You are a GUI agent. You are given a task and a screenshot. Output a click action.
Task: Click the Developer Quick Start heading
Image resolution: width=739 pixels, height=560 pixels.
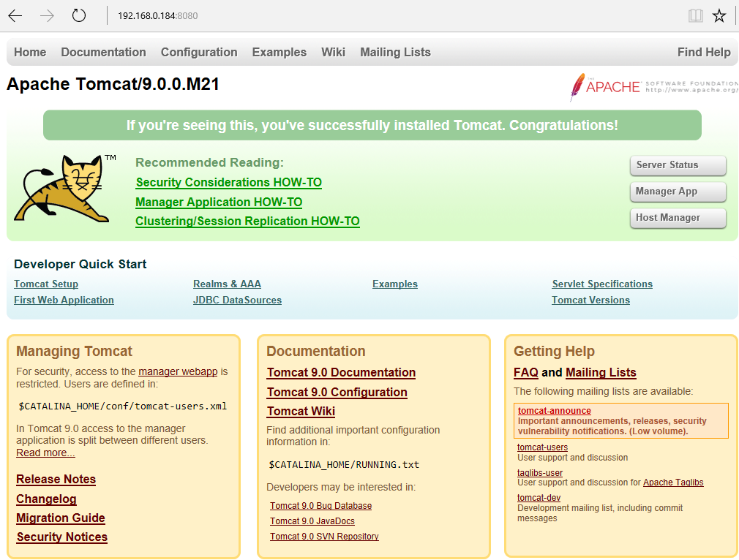tap(80, 264)
